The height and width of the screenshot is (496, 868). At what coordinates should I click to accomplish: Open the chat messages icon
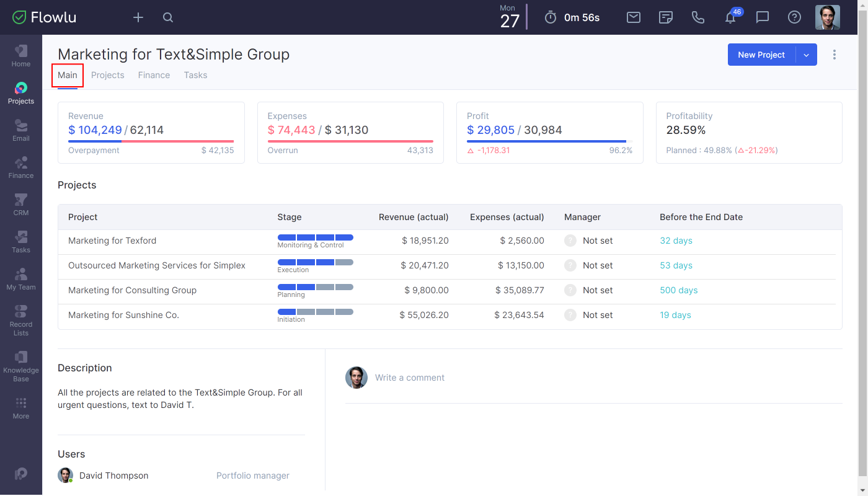(763, 17)
